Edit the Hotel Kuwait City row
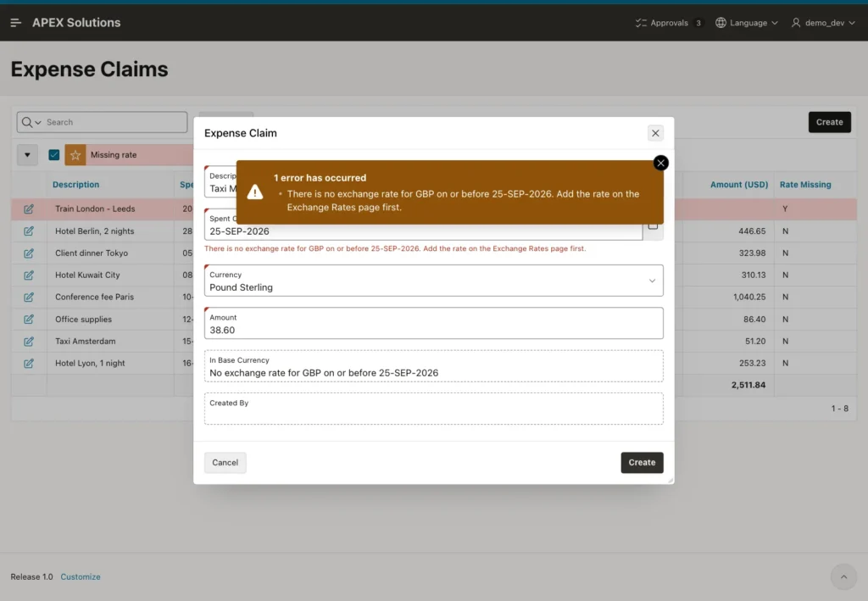The image size is (868, 601). click(x=29, y=275)
